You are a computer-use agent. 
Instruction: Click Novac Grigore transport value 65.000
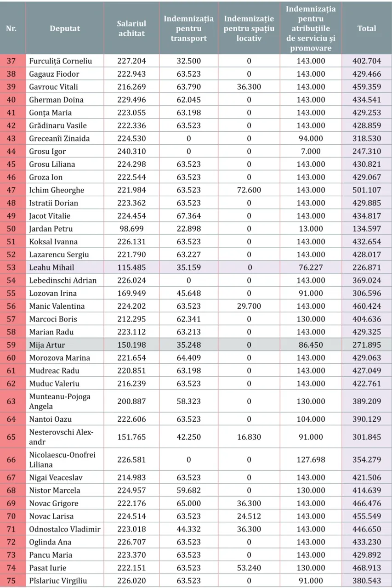pos(189,503)
